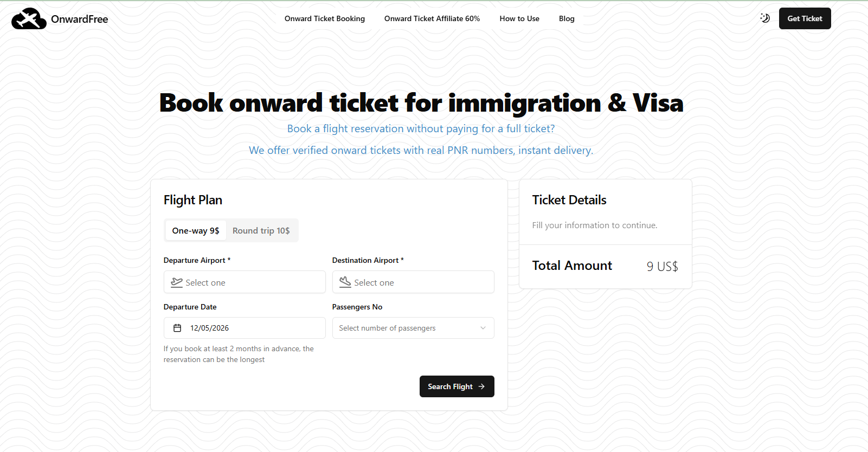
Task: Switch to the Round trip 10$ option
Action: [261, 231]
